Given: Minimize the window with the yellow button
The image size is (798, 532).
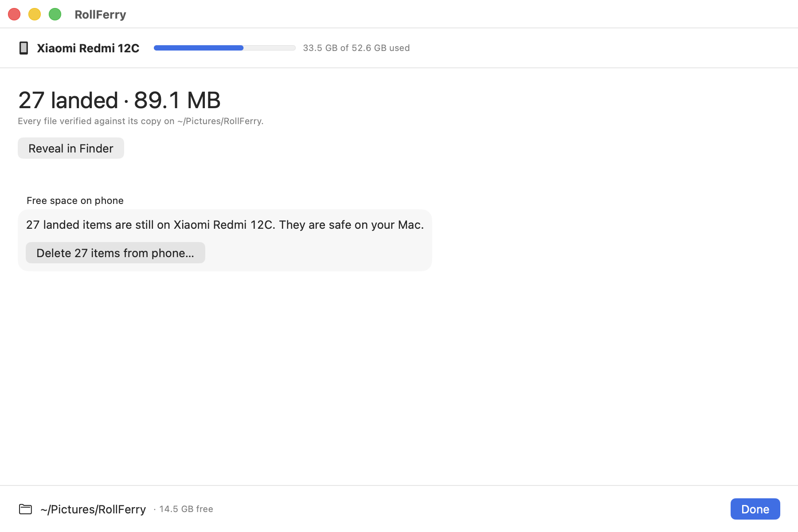Looking at the screenshot, I should click(35, 14).
